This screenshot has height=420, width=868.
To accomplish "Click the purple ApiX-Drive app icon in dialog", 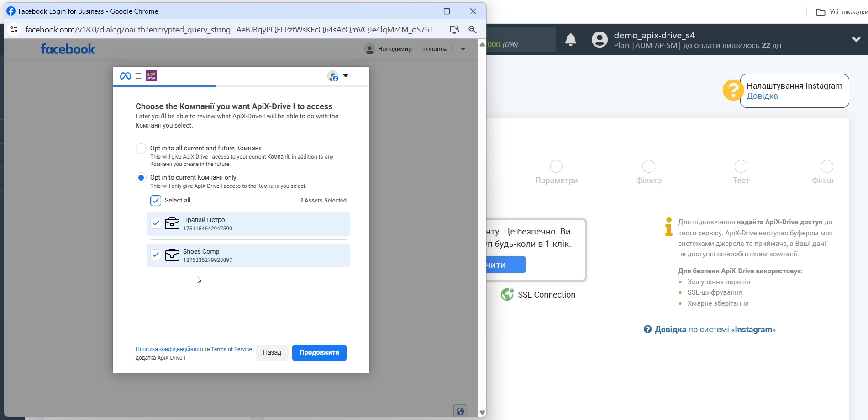I will click(151, 76).
